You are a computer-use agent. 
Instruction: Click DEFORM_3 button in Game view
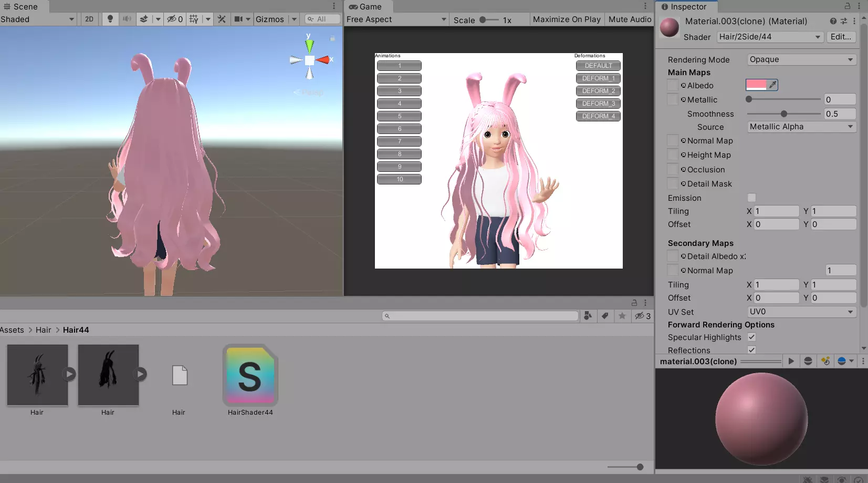tap(598, 104)
